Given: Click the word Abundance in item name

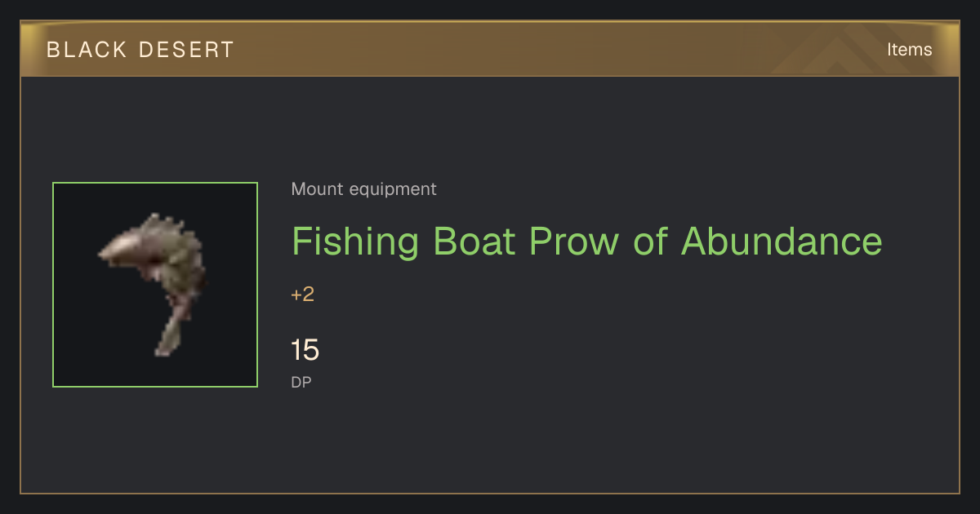Looking at the screenshot, I should (782, 241).
